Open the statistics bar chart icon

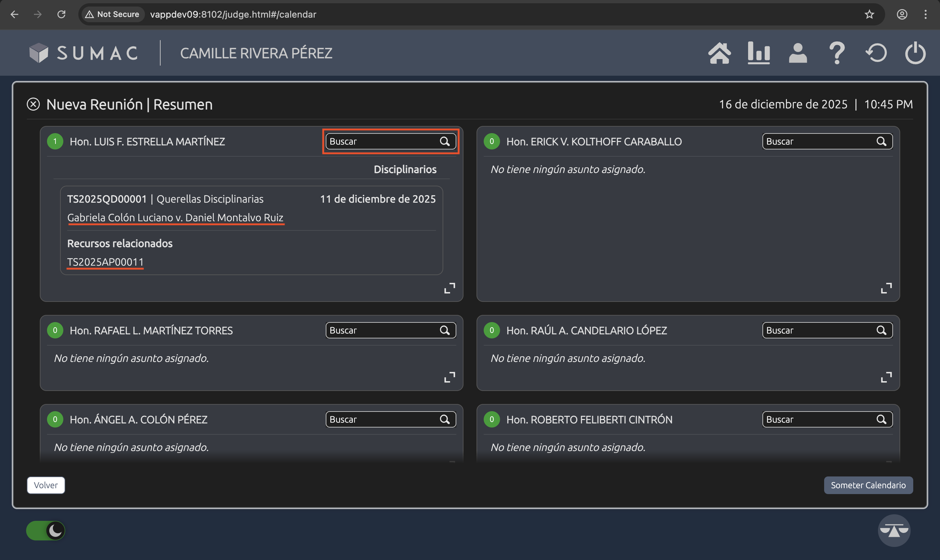pos(759,53)
